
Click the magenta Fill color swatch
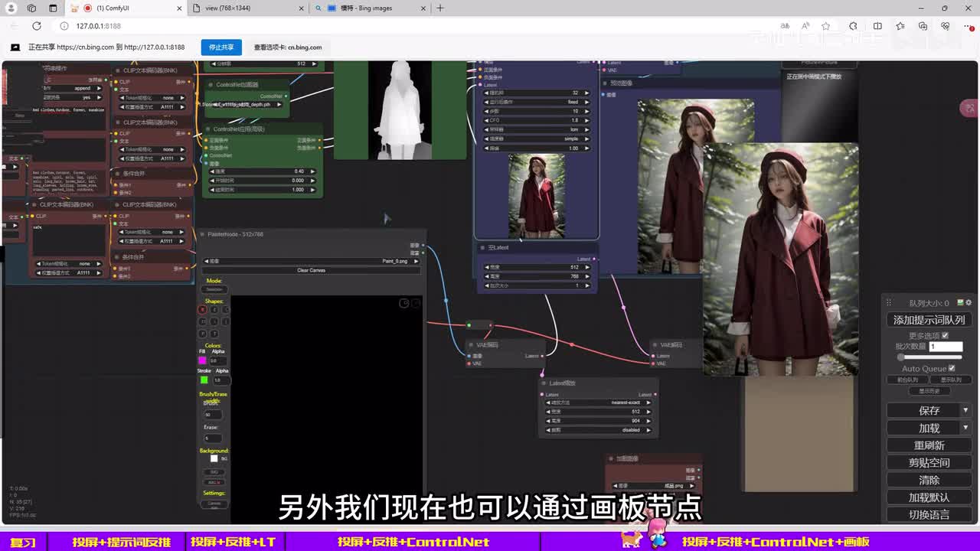[x=203, y=360]
